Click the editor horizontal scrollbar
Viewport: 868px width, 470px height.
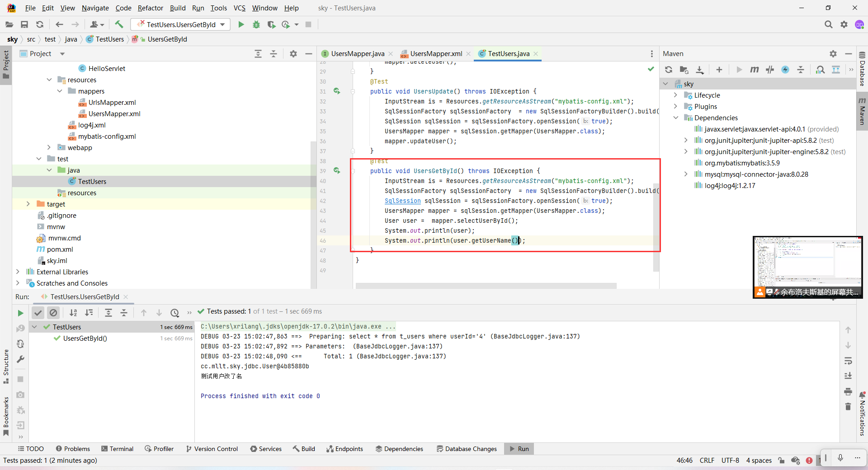(486, 286)
